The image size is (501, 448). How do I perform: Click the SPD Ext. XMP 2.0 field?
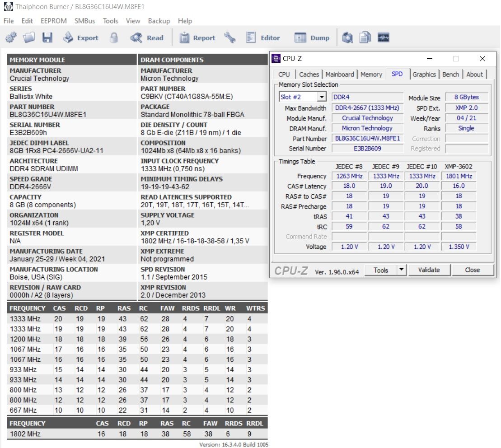tap(467, 108)
